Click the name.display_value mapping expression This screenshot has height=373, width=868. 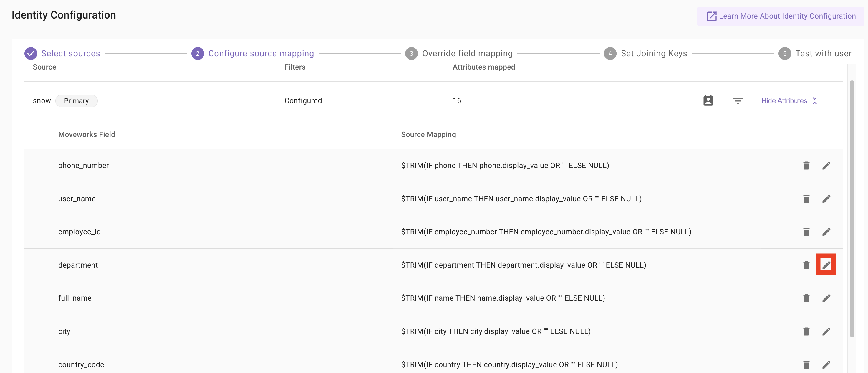pos(503,298)
